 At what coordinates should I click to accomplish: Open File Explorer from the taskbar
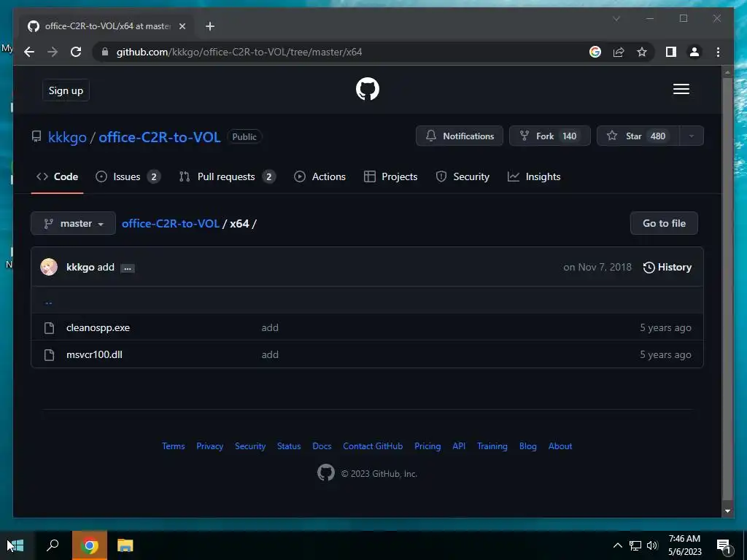[x=125, y=545]
